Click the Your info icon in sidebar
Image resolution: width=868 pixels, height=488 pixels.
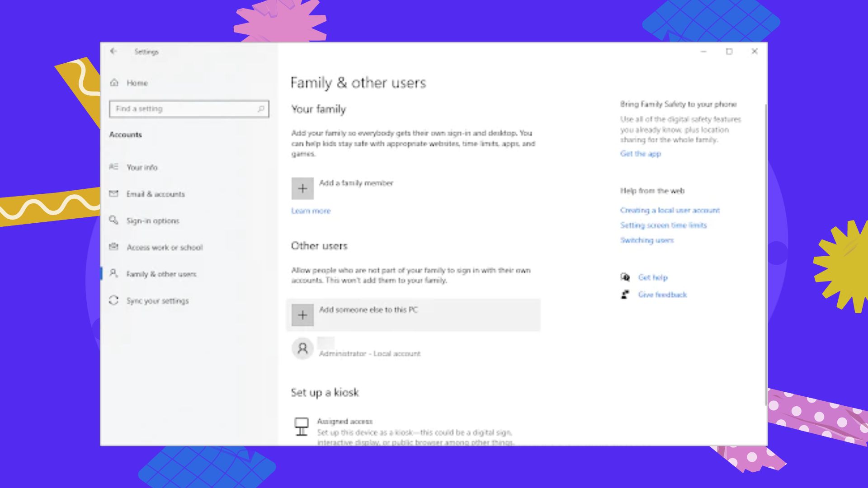click(x=113, y=167)
